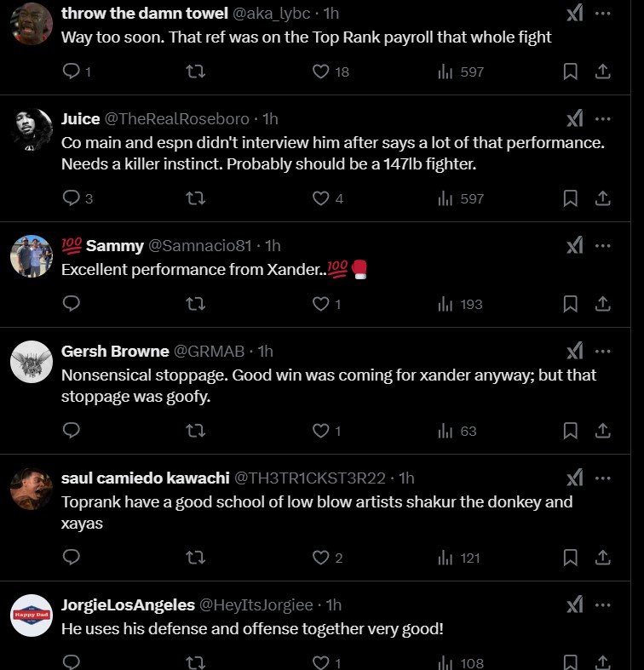Open more options on throw the damn towel's tweet
This screenshot has width=644, height=670.
(x=603, y=14)
